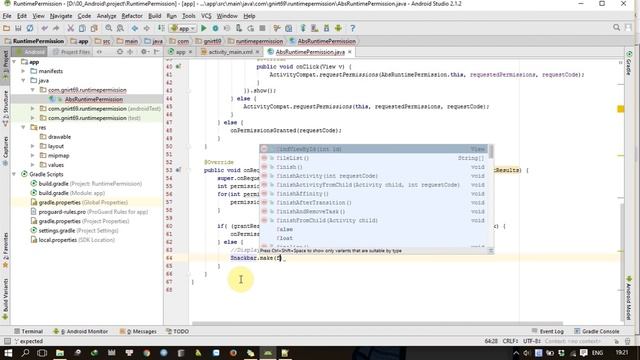Screen dimensions: 640x360
Task: Expand the mipmap folder
Action: (33, 156)
